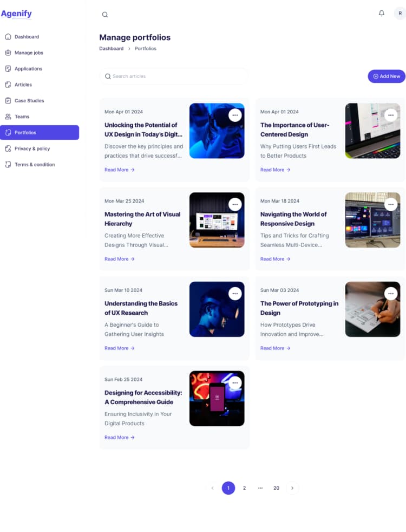The image size is (406, 532).
Task: Go to next pagination page arrow
Action: pyautogui.click(x=292, y=488)
